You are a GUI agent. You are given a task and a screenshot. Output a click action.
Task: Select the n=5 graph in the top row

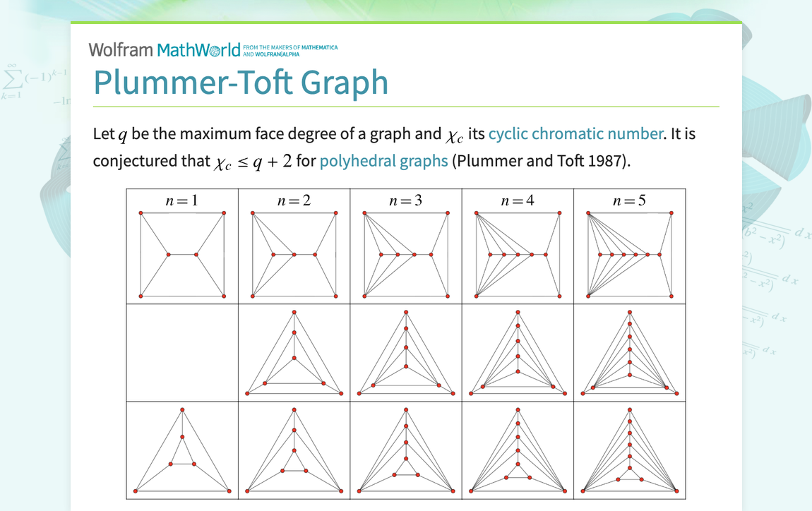(x=629, y=253)
